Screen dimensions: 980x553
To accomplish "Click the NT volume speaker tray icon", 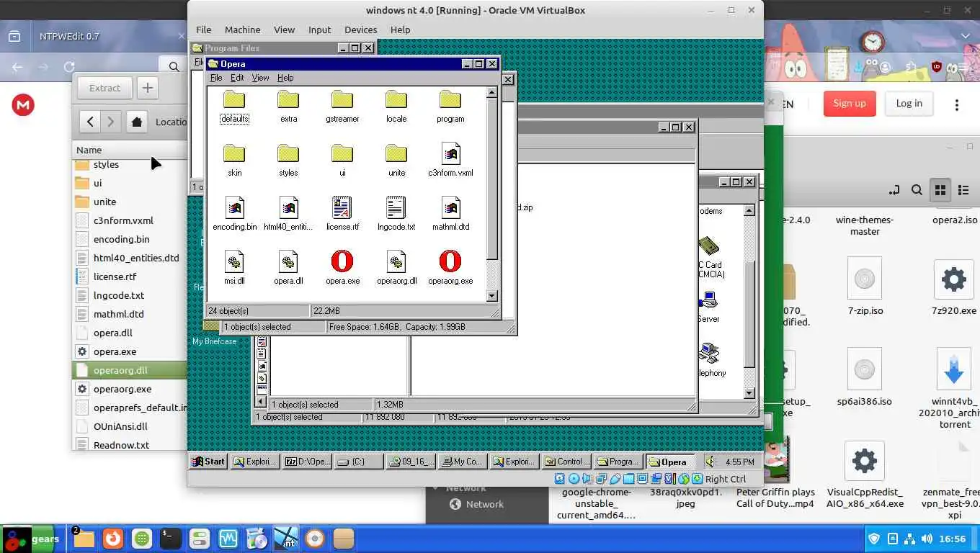I will (711, 462).
